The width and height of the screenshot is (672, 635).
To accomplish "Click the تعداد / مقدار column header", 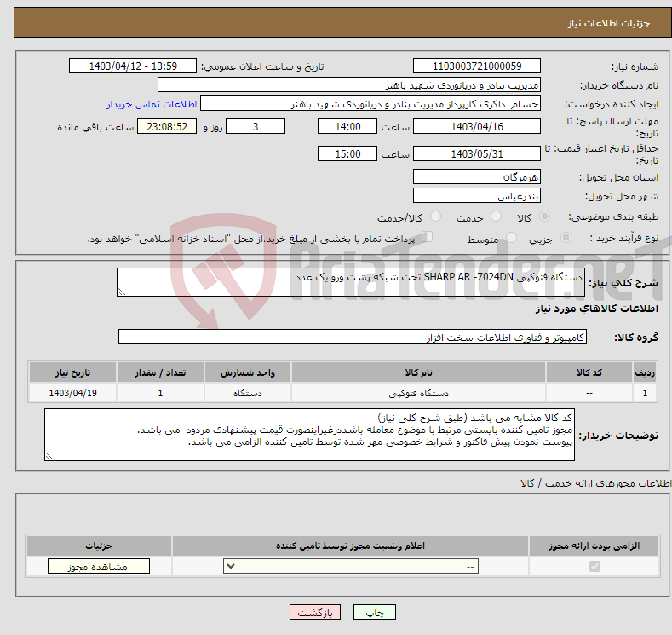I will point(160,372).
